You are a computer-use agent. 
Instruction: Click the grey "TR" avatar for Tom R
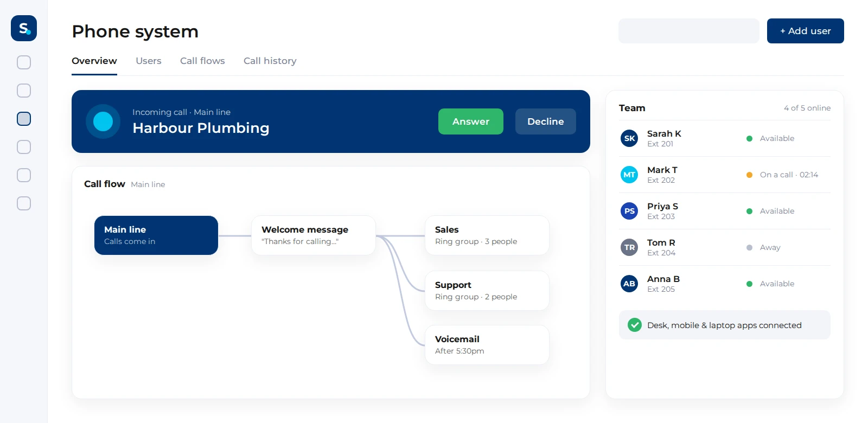(629, 247)
